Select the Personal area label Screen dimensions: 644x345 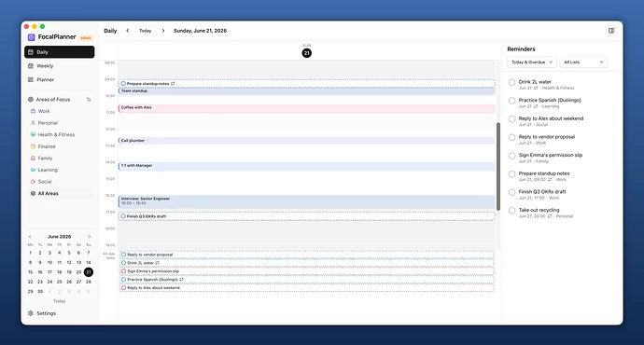click(x=48, y=123)
